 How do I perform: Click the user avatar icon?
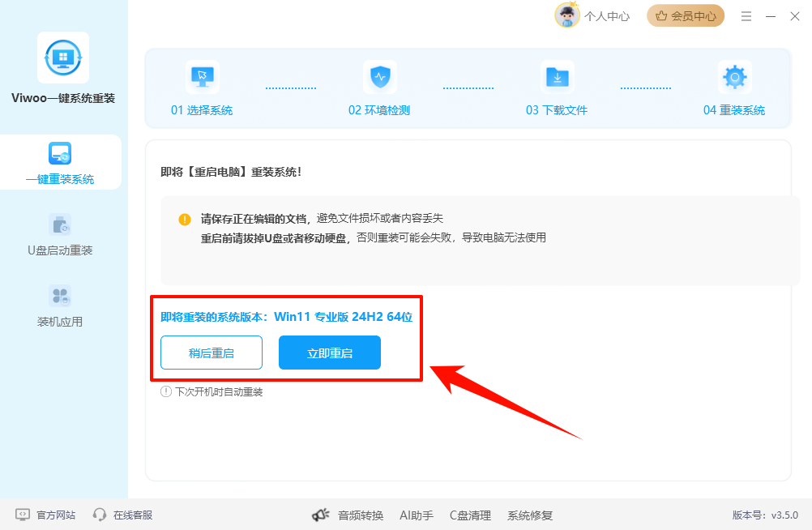567,15
